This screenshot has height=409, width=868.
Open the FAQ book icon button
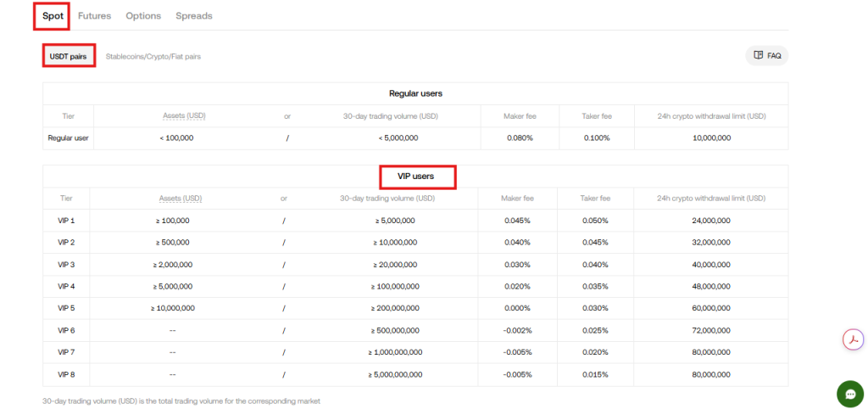[x=766, y=55]
